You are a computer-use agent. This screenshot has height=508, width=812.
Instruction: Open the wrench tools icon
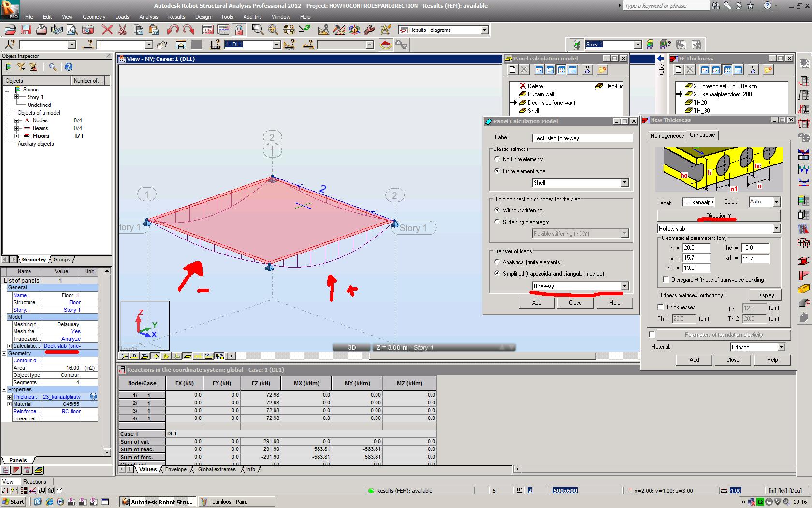point(369,30)
